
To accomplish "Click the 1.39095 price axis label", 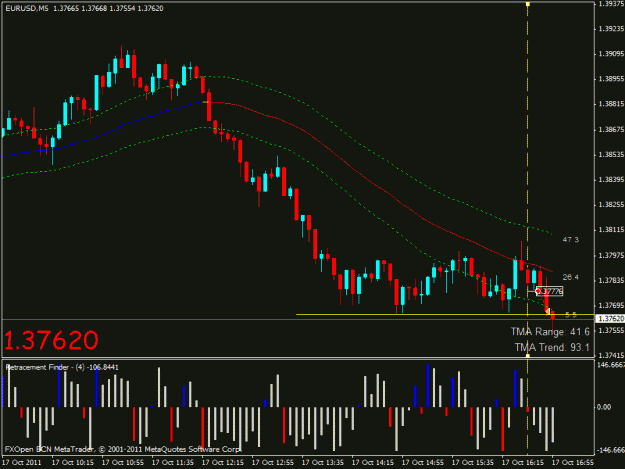I will (611, 54).
